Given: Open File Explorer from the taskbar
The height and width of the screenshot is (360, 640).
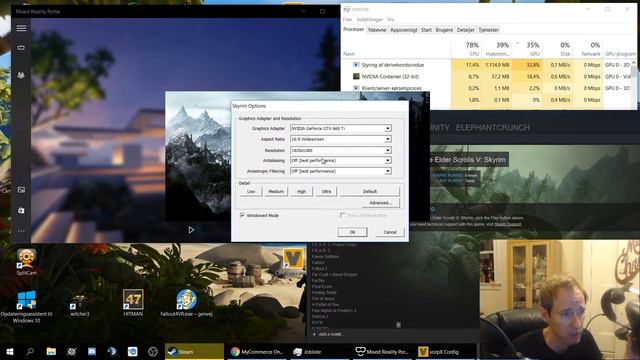Looking at the screenshot, I should point(51,351).
